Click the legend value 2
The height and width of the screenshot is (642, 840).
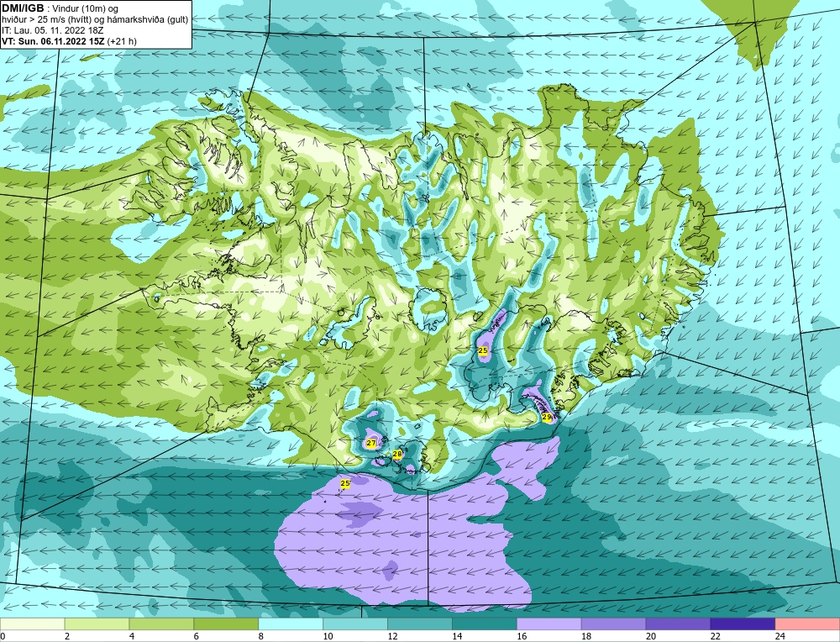(67, 636)
